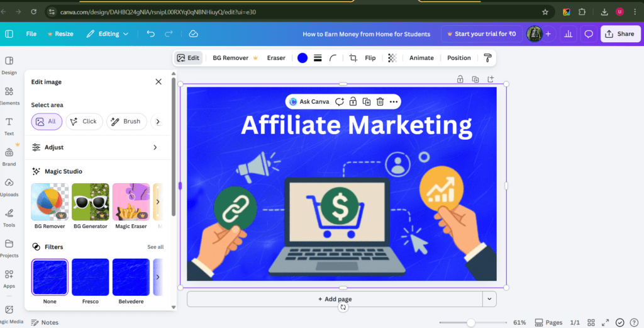This screenshot has width=644, height=328.
Task: Open the comments speech bubble icon
Action: click(589, 34)
